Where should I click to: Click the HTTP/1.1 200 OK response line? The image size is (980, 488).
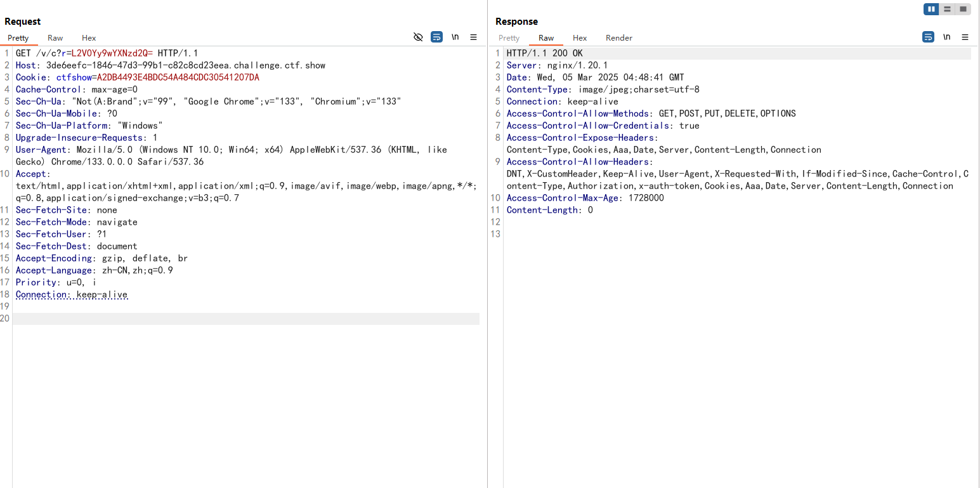(544, 53)
